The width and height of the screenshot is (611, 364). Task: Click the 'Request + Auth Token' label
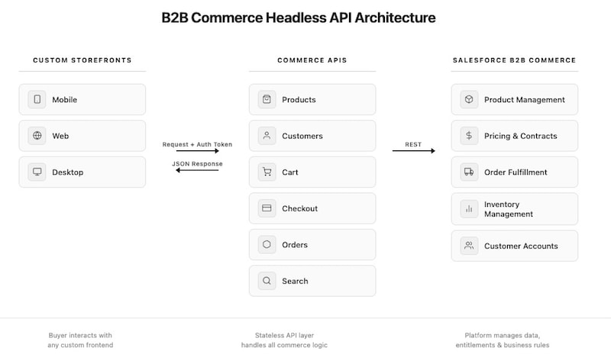pos(197,144)
